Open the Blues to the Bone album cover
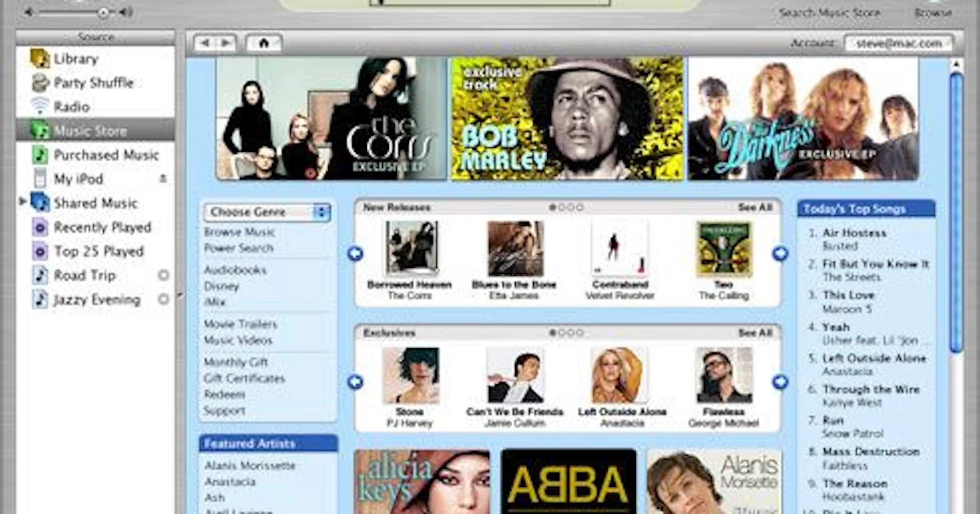This screenshot has height=514, width=980. click(516, 249)
